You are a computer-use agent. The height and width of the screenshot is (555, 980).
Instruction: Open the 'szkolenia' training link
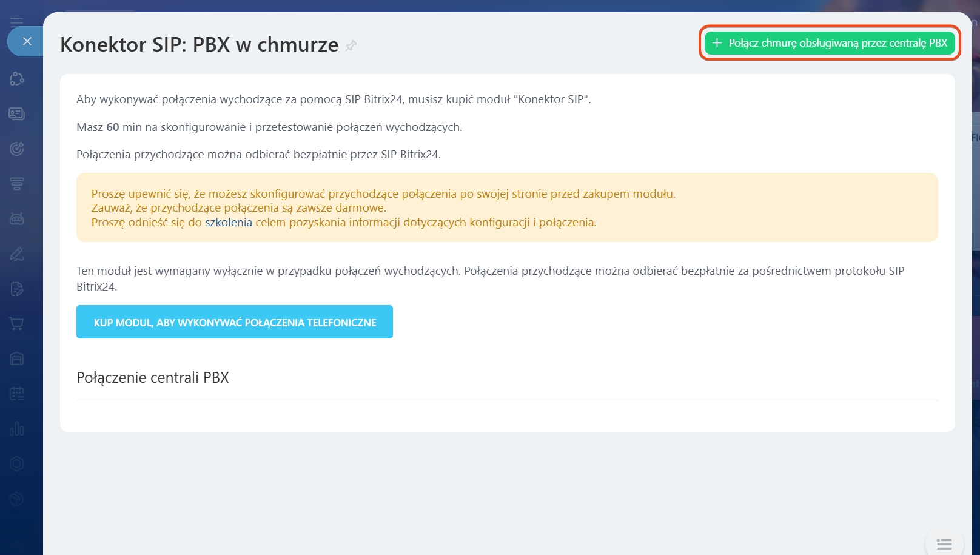[x=228, y=223]
